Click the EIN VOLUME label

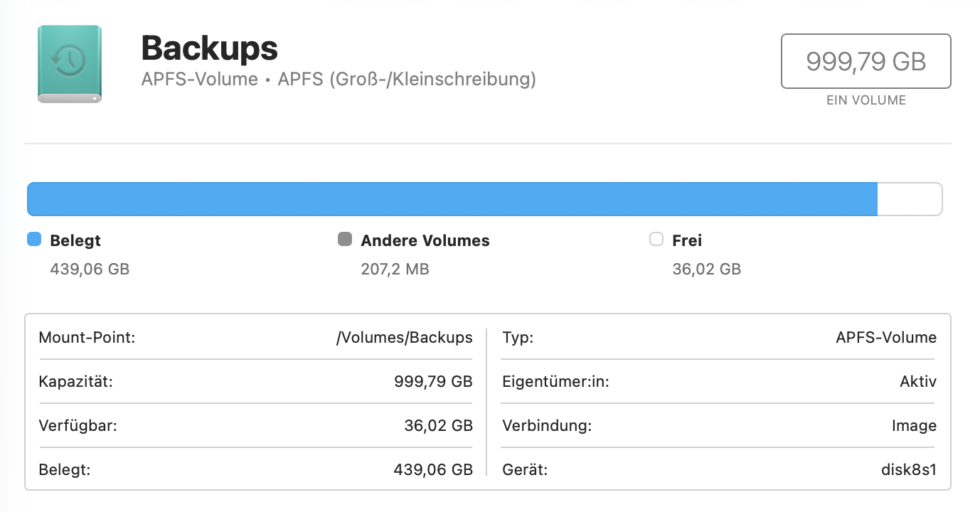tap(866, 100)
